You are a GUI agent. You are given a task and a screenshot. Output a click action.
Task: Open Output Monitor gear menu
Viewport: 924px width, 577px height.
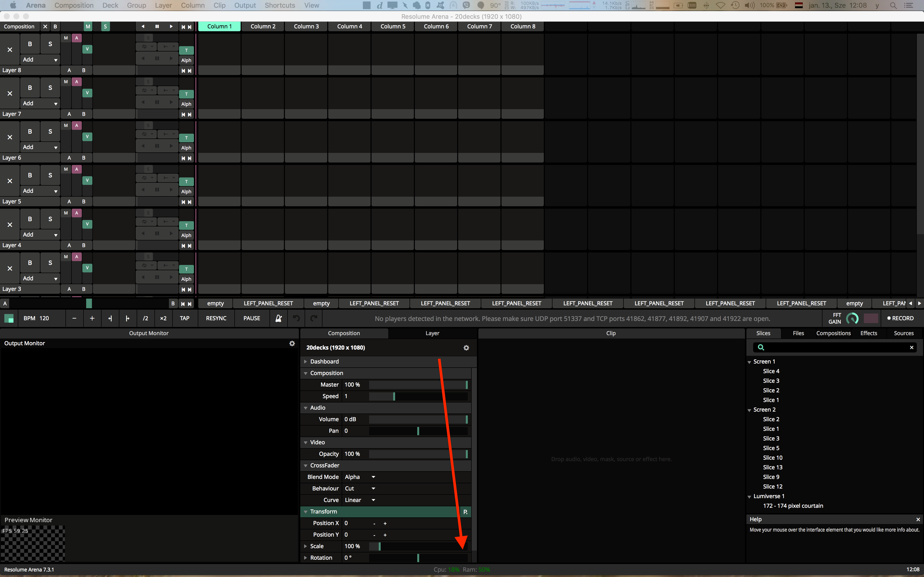pyautogui.click(x=292, y=344)
